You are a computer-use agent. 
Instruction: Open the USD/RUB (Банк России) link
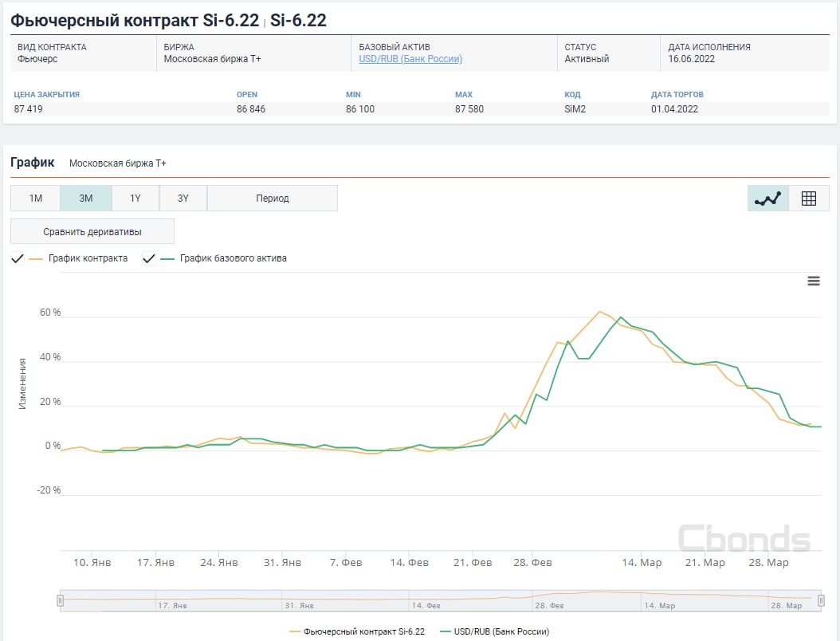[x=410, y=59]
